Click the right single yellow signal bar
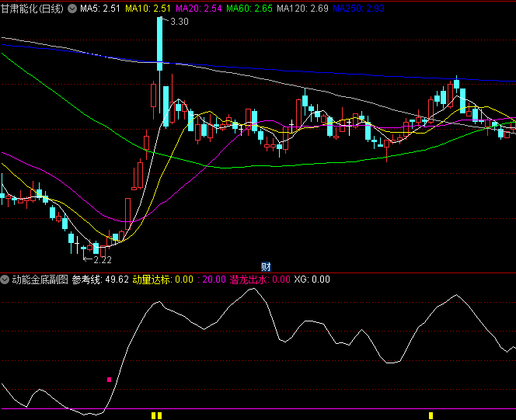The width and height of the screenshot is (516, 420). 431,415
